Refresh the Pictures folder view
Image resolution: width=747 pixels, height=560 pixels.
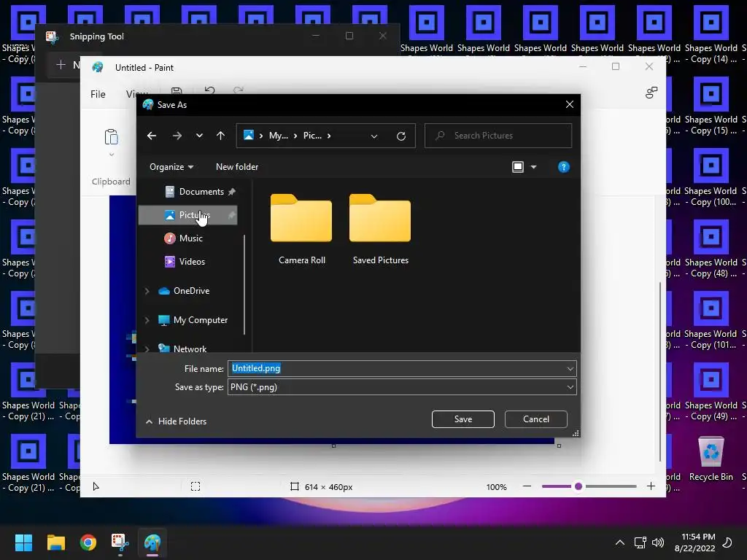coord(401,136)
